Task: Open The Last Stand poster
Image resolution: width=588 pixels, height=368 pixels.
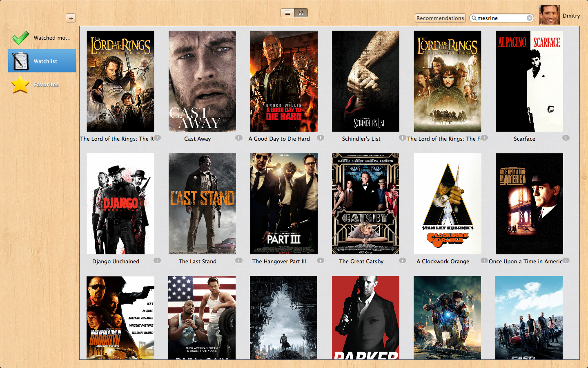Action: (202, 204)
